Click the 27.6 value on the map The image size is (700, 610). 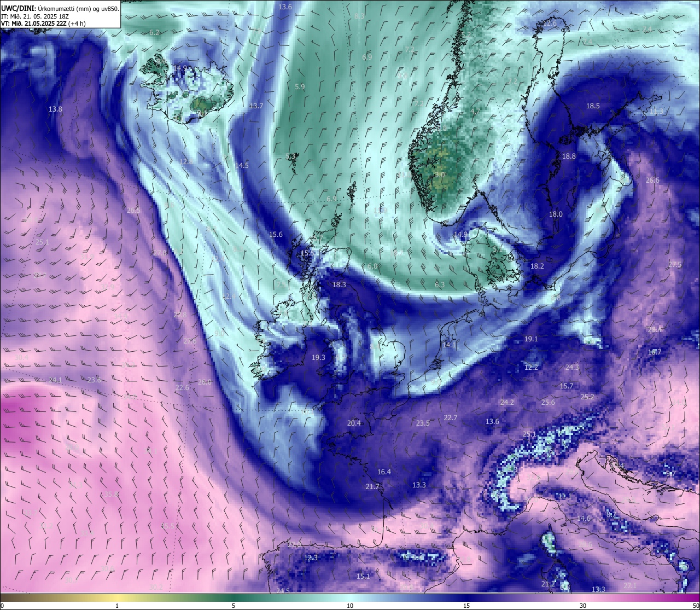click(x=189, y=341)
